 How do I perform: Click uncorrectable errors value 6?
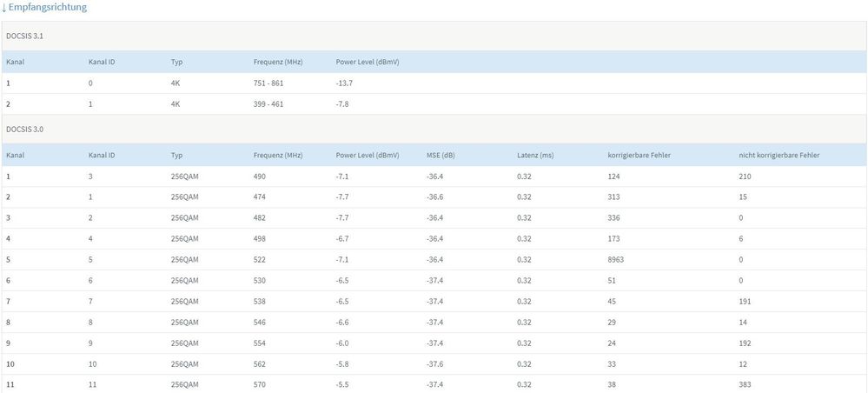(x=740, y=239)
